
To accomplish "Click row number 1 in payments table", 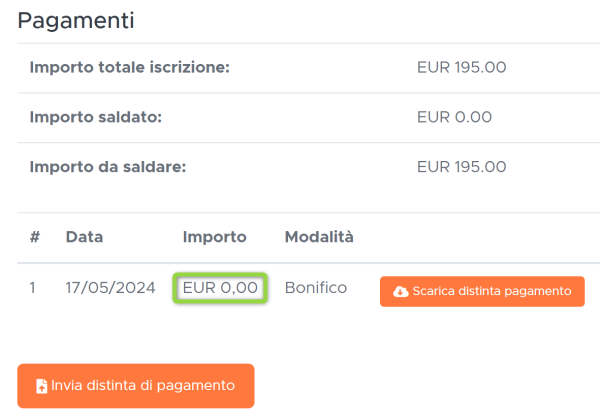I will [x=33, y=288].
